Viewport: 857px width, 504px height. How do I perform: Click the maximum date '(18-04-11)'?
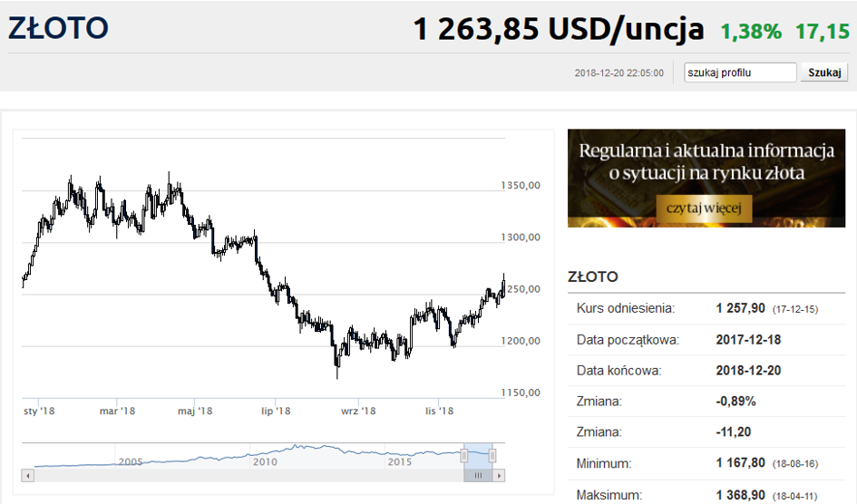click(x=795, y=497)
